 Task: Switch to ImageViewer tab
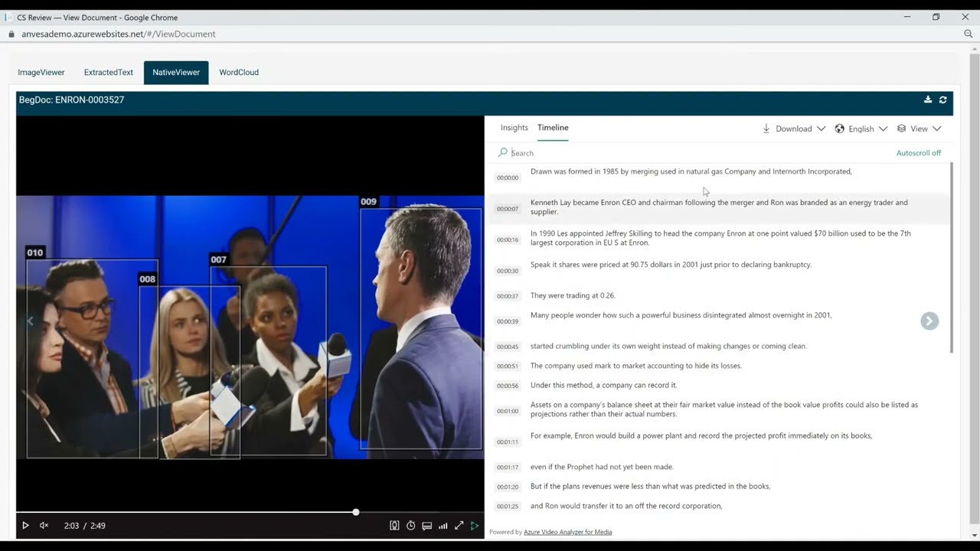tap(41, 72)
